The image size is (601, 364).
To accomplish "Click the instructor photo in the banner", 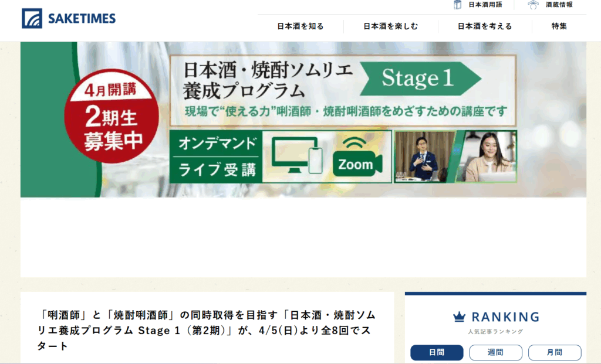I will click(424, 157).
